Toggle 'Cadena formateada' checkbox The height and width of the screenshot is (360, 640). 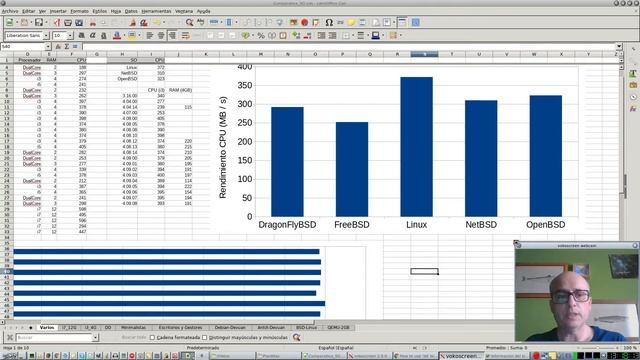[152, 338]
